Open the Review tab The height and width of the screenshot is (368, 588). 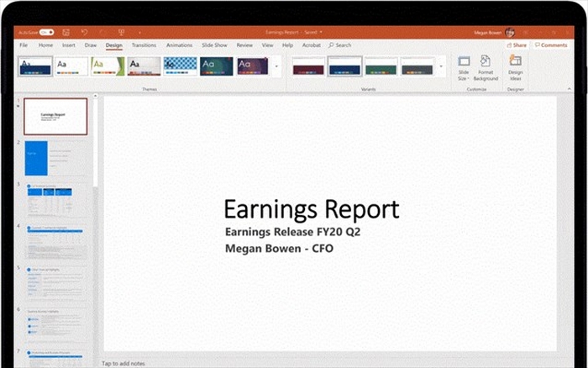coord(244,45)
